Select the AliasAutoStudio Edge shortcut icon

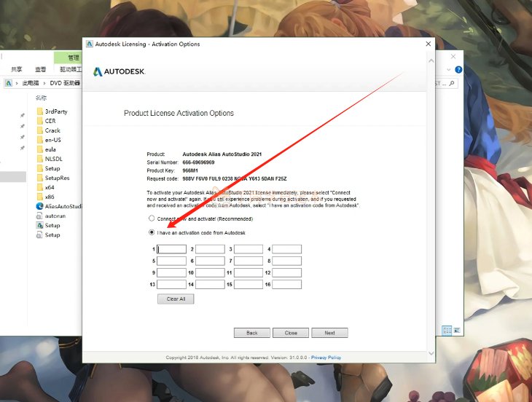[39, 206]
